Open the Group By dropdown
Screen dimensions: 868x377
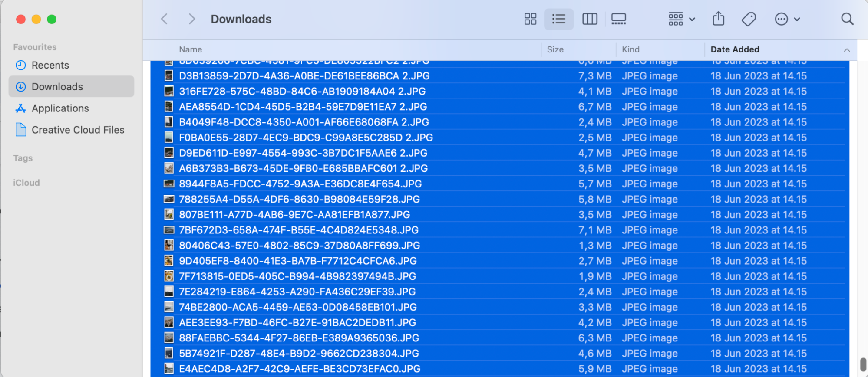(x=682, y=19)
